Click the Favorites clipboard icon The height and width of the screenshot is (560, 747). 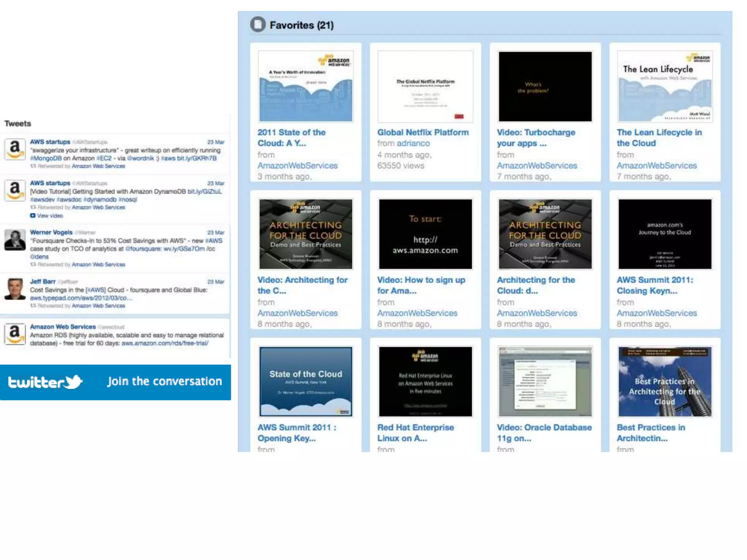[258, 25]
